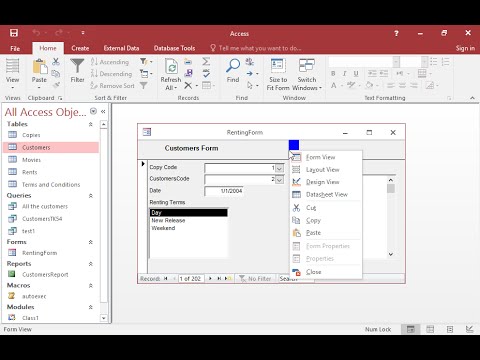Viewport: 480px width, 360px height.
Task: Collapse the Modules group
Action: (91, 307)
